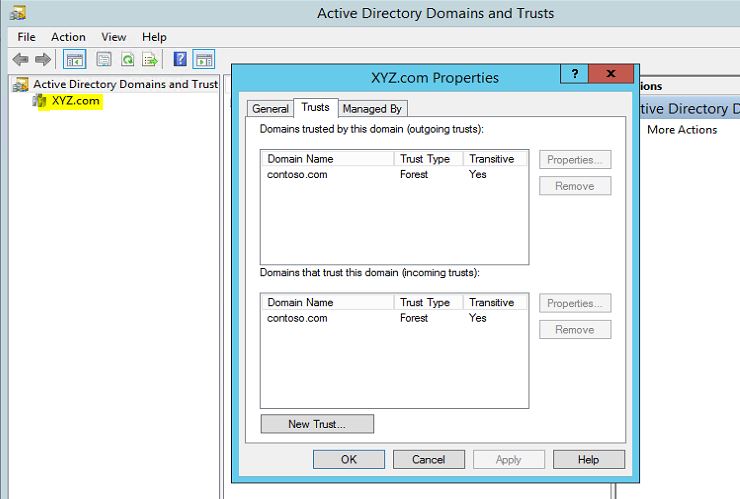This screenshot has height=499, width=740.
Task: Open the Action menu
Action: (68, 37)
